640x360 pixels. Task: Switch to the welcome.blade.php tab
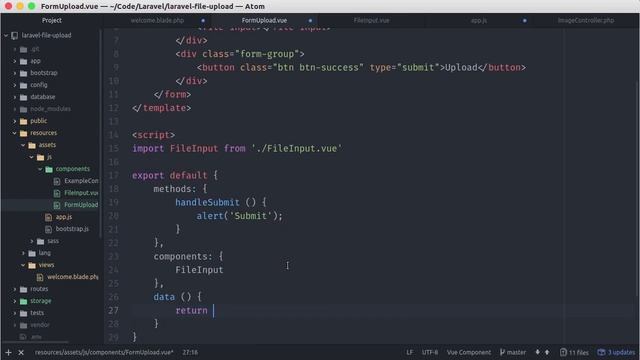(157, 20)
